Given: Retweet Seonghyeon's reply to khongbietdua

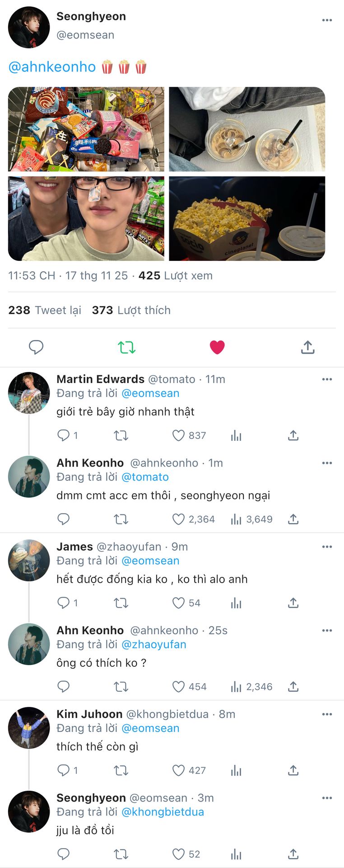Looking at the screenshot, I should 121,854.
